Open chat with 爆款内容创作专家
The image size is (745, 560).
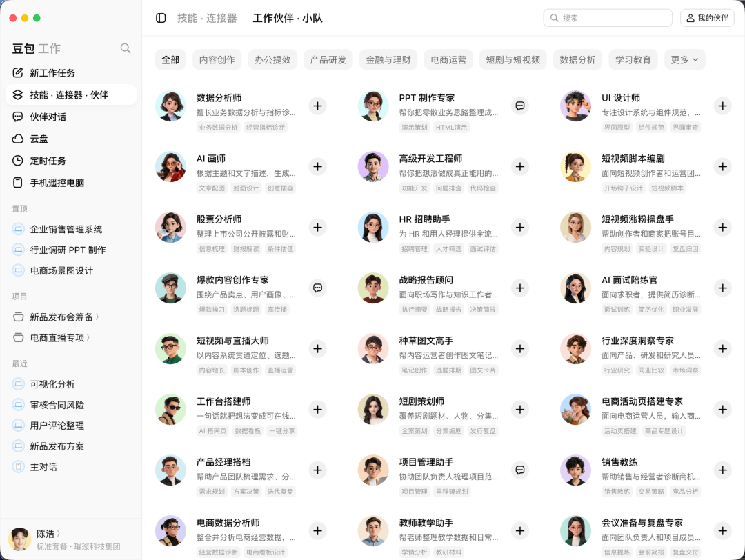coord(318,288)
